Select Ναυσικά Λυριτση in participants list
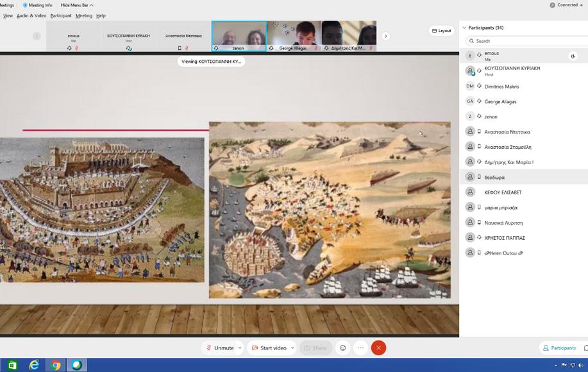Image resolution: width=588 pixels, height=372 pixels. [523, 223]
